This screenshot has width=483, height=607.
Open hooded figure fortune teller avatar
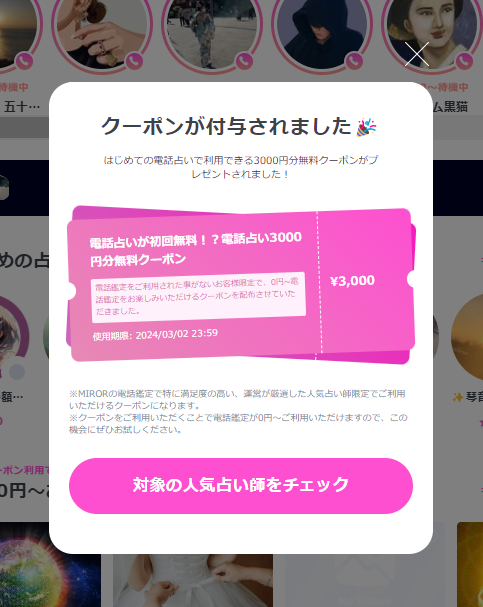click(322, 32)
